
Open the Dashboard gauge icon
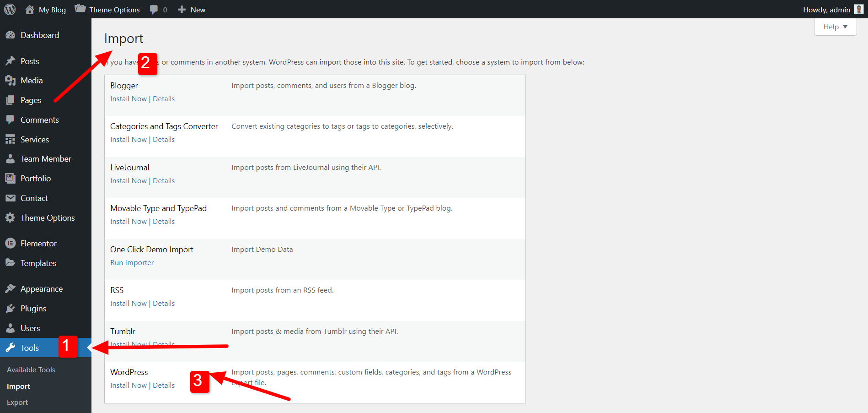point(10,35)
